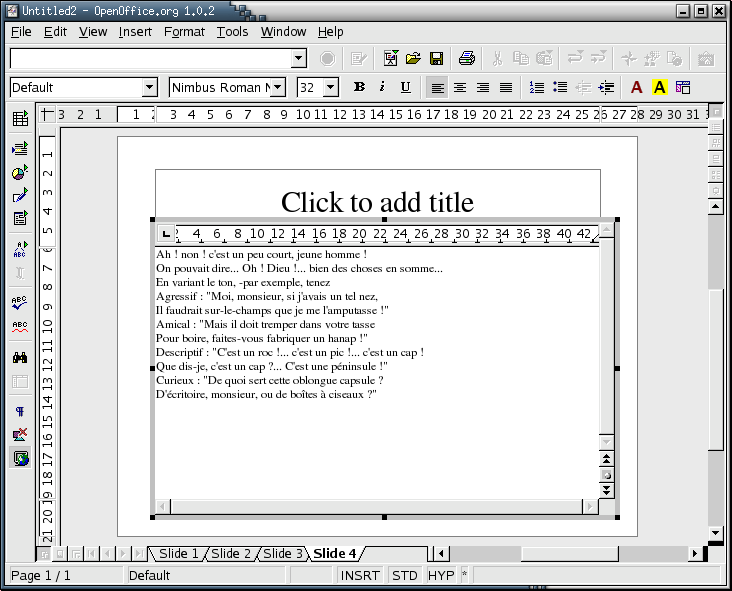Toggle AutoSpellcheck red wavy ABC icon

point(20,326)
